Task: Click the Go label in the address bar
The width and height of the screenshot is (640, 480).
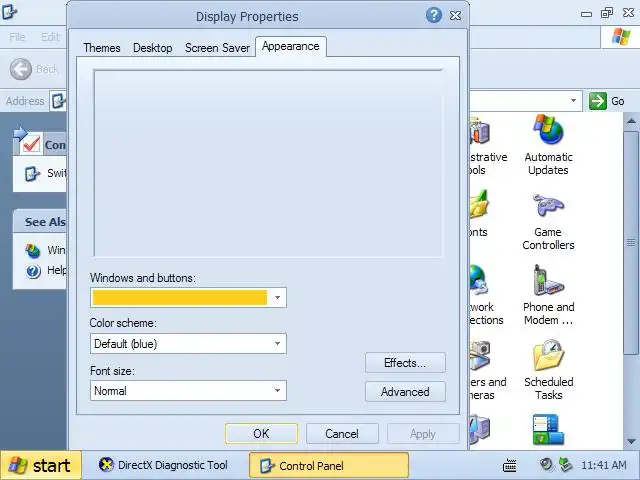Action: [x=618, y=101]
